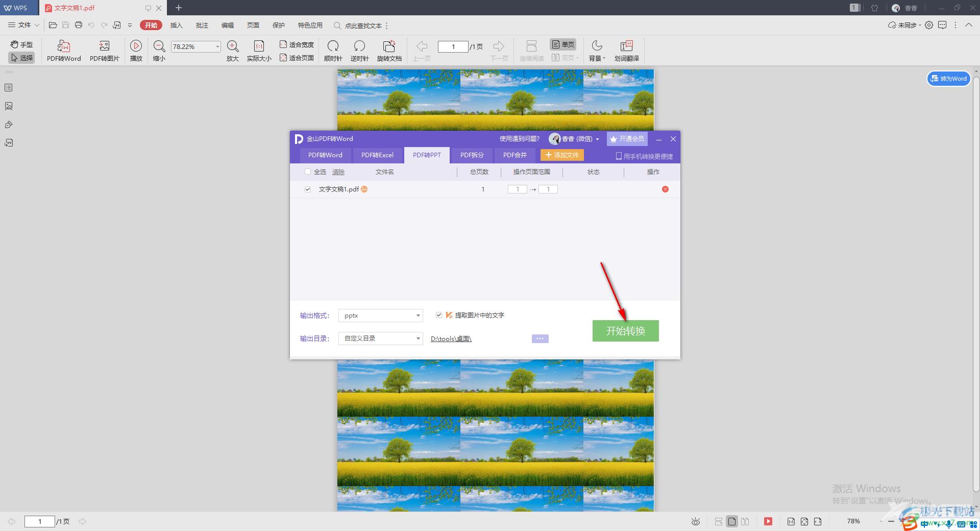Click the start page range field

click(x=517, y=189)
